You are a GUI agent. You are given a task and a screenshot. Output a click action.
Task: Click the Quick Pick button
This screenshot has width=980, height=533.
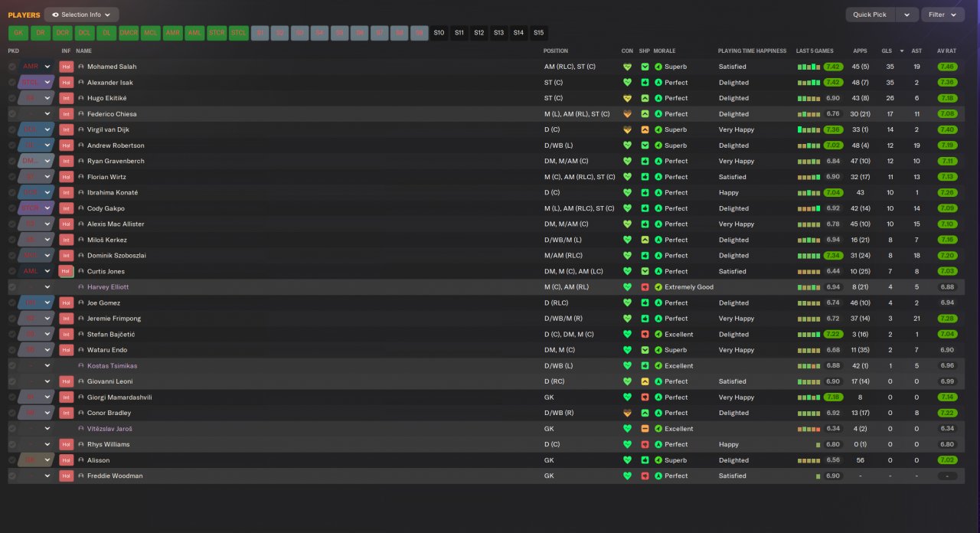click(x=870, y=15)
